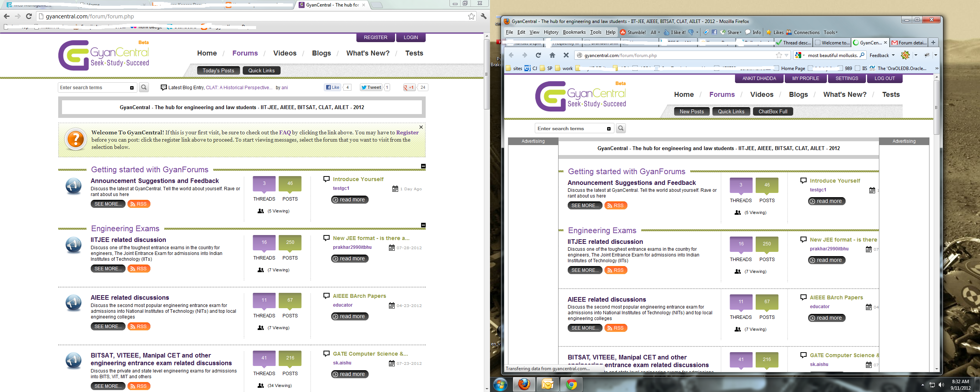Open the StumbleUpon All dropdown
Screen dimensions: 980x392
click(x=655, y=32)
